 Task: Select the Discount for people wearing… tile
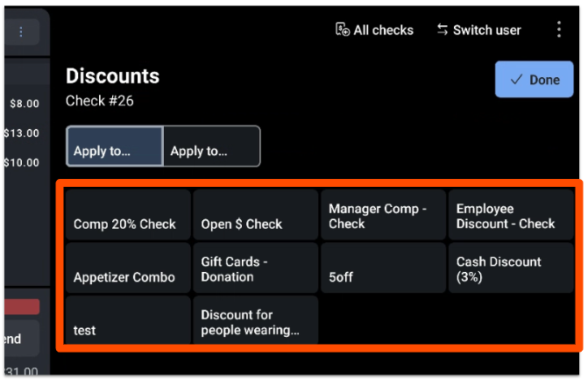click(255, 320)
